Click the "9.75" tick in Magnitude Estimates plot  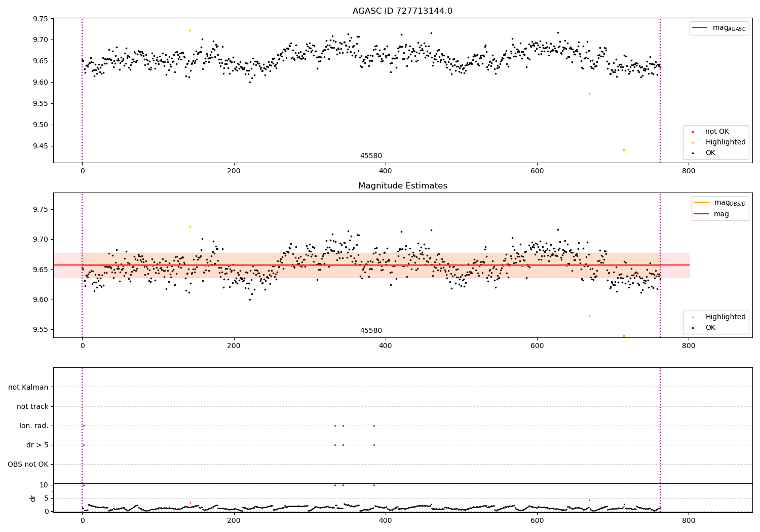[40, 210]
